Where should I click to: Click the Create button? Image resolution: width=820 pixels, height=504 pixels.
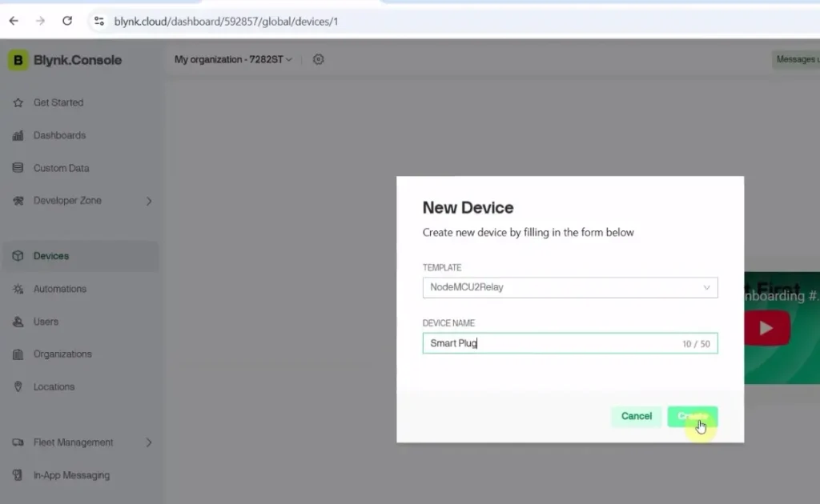pyautogui.click(x=692, y=416)
